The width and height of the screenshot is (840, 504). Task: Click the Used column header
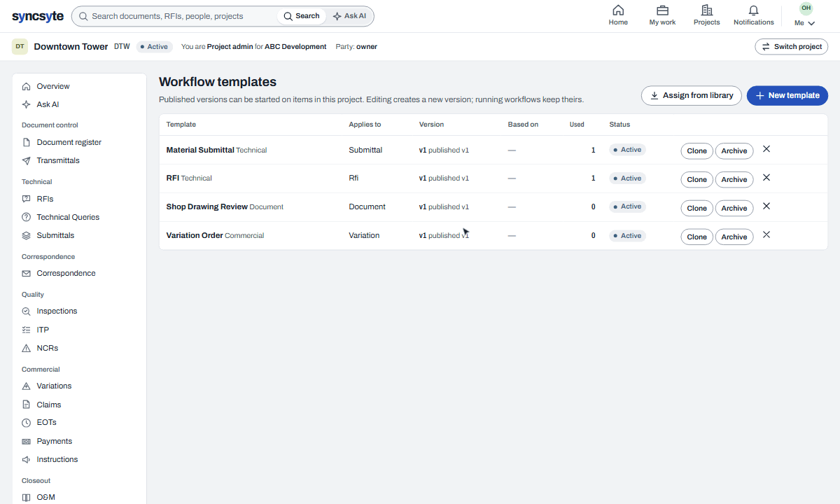(x=577, y=125)
